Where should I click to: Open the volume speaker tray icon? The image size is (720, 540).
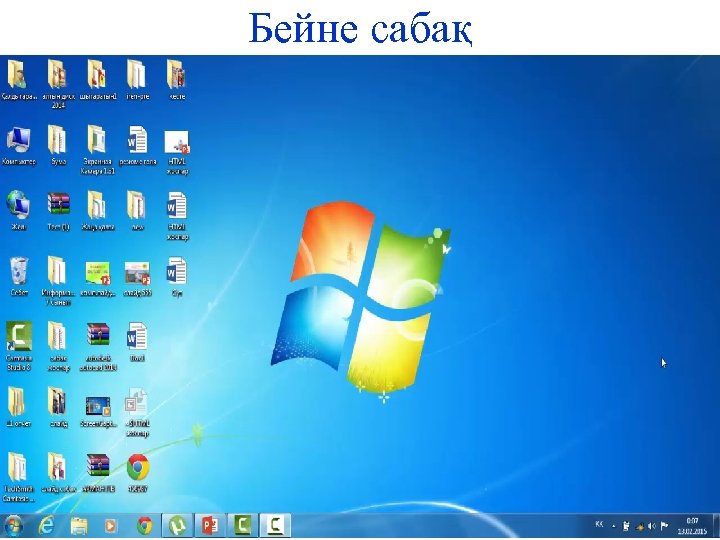coord(651,526)
